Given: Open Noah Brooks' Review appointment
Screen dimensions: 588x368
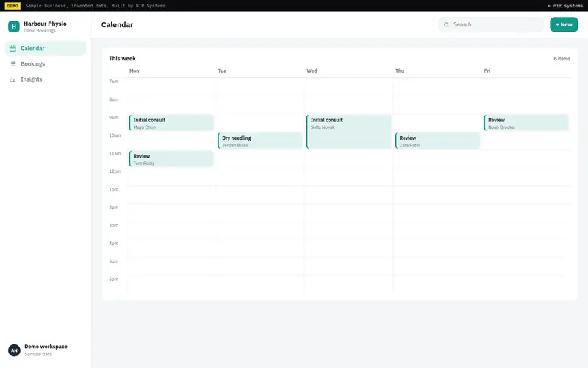Looking at the screenshot, I should click(526, 123).
